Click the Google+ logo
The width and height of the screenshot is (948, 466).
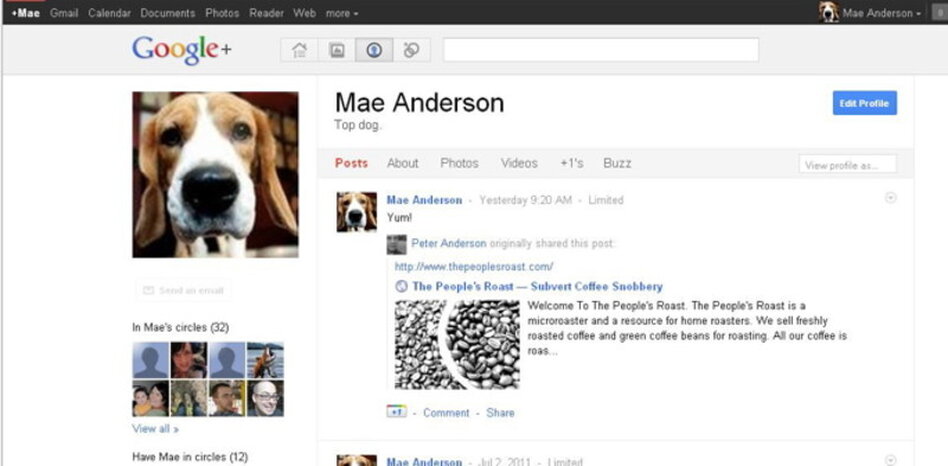click(181, 49)
